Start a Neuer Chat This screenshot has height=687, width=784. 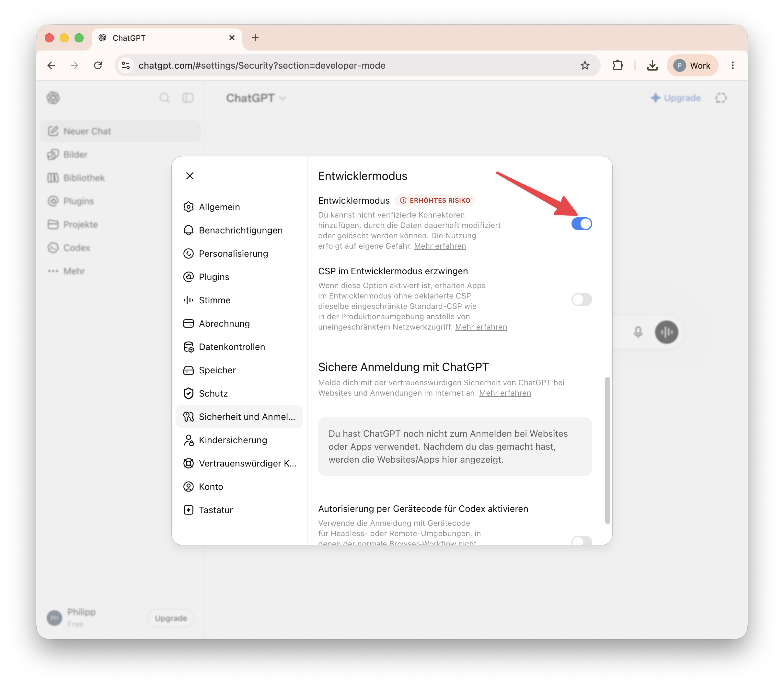tap(121, 131)
